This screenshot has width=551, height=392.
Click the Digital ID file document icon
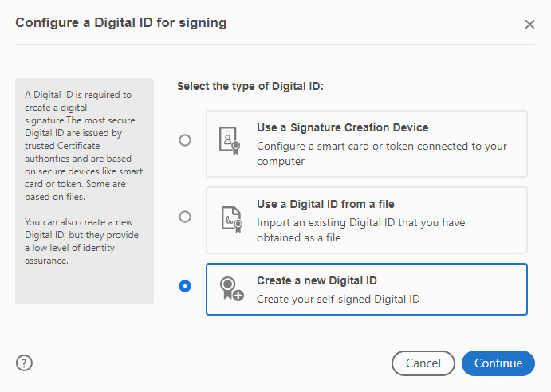coord(230,217)
